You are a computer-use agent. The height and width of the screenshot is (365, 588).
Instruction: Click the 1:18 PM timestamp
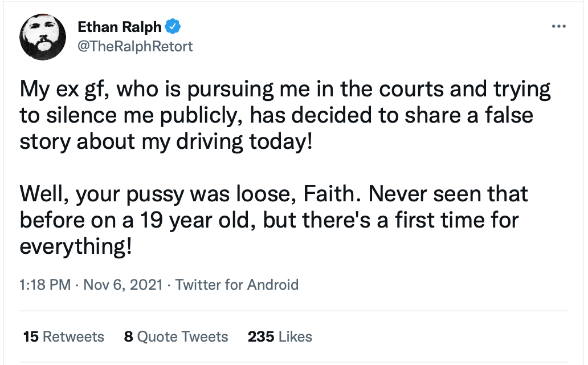45,285
